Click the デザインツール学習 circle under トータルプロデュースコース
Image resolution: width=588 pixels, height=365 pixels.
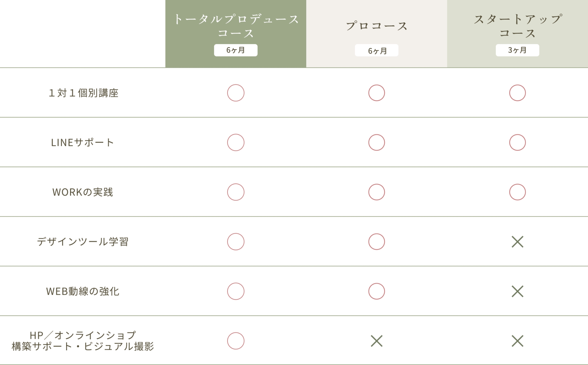click(236, 242)
